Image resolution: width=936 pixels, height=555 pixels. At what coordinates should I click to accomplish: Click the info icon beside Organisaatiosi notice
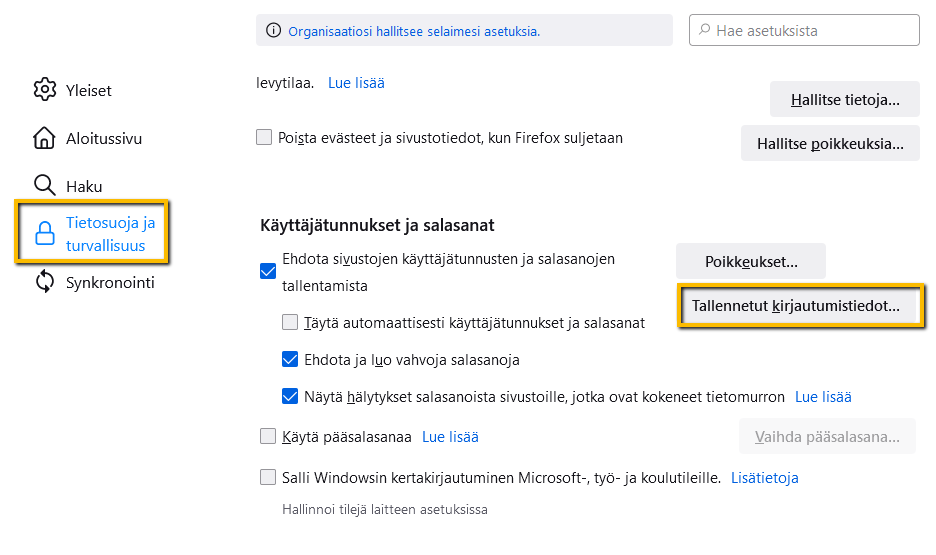click(274, 31)
